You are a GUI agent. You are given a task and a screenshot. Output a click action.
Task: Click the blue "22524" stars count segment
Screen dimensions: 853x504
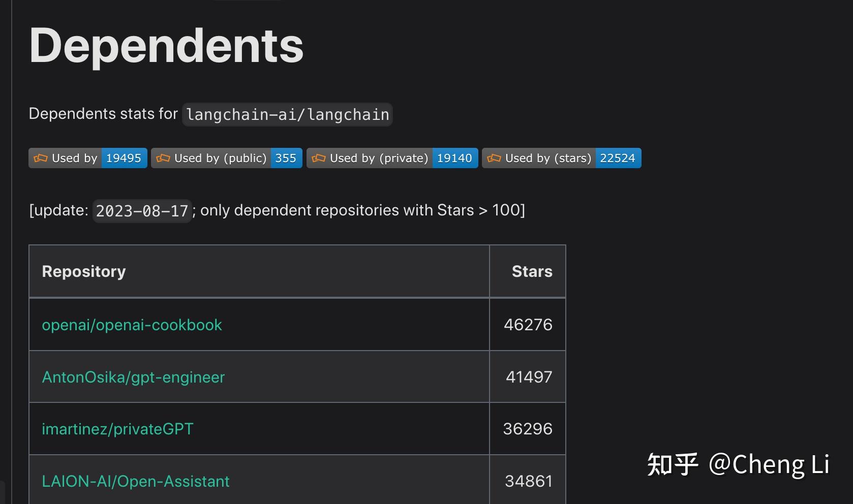point(618,158)
